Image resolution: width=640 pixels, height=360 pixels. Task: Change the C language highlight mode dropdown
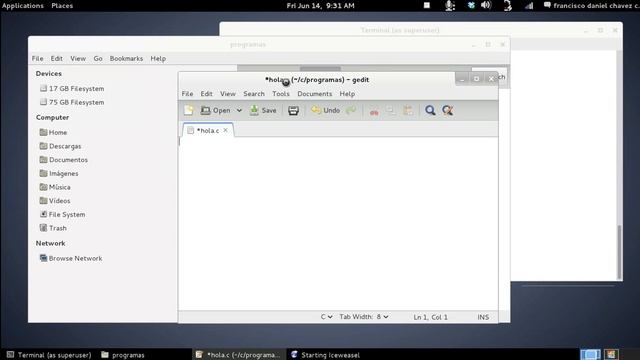(326, 317)
